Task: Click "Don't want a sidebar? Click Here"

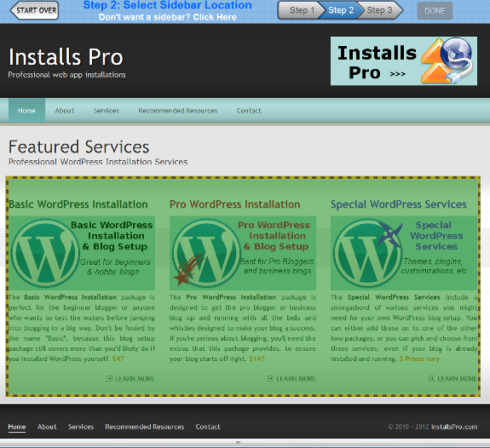Action: (x=168, y=17)
